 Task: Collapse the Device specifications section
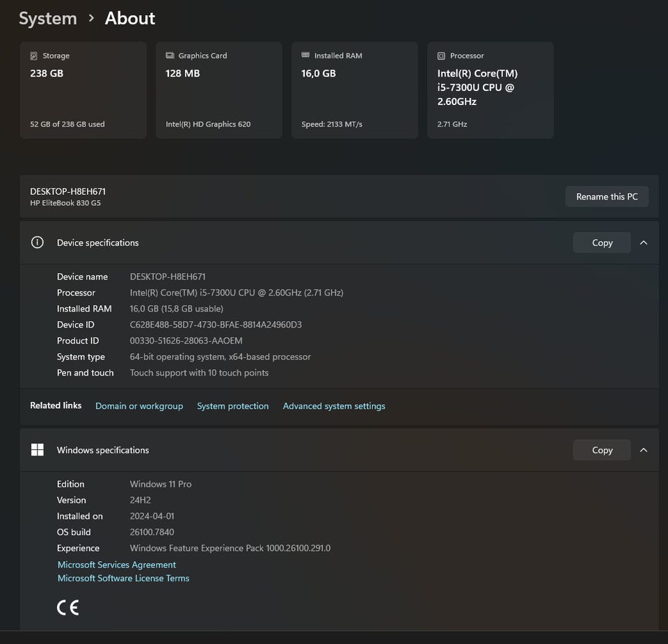[643, 243]
